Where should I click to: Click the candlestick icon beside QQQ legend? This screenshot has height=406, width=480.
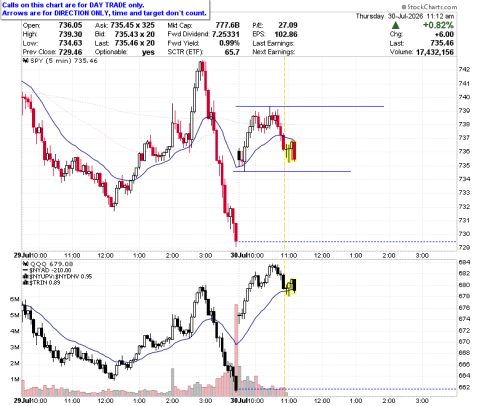tap(25, 264)
